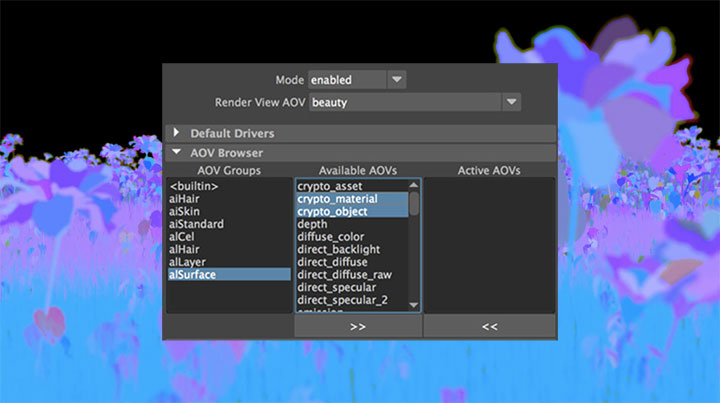Select first aiHair group in AOV Groups
720x403 pixels.
click(x=186, y=199)
